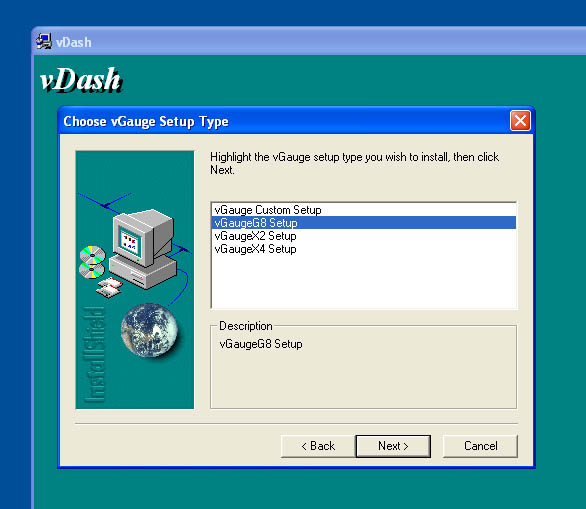Screen dimensions: 586x509
Task: Click the globe image in the side panel
Action: tap(150, 330)
